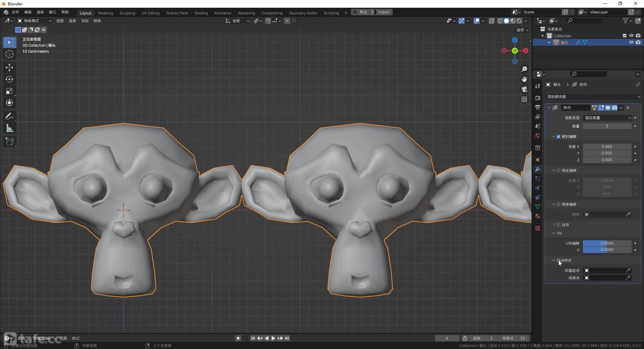Disable 猴头 in renders via camera icon
This screenshot has height=349, width=644.
point(638,42)
